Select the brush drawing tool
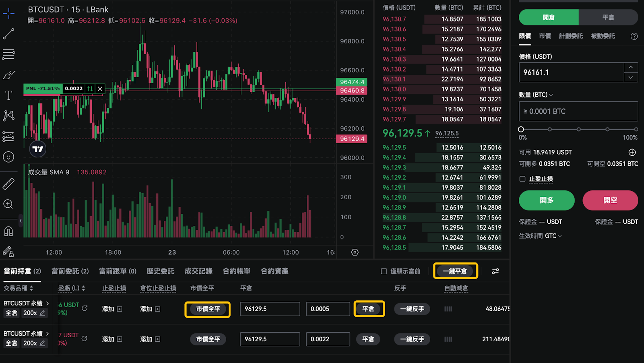The image size is (644, 363). point(8,75)
